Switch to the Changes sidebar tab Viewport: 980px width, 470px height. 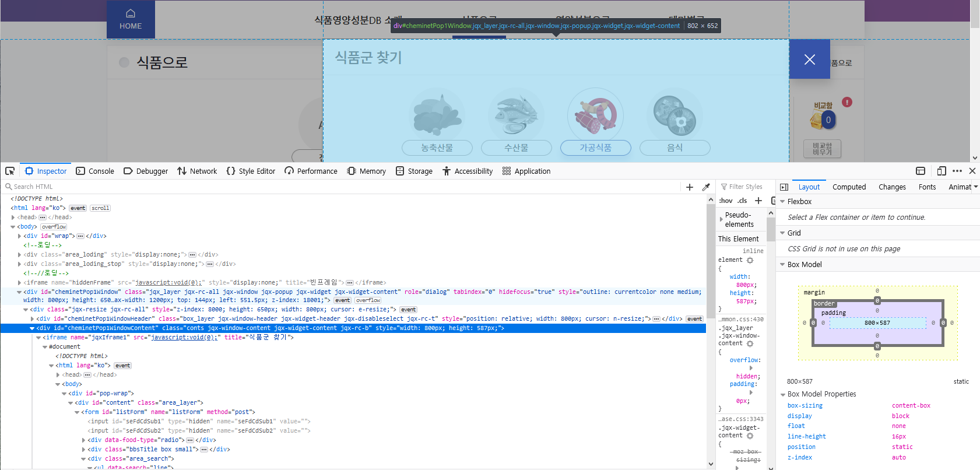click(892, 187)
